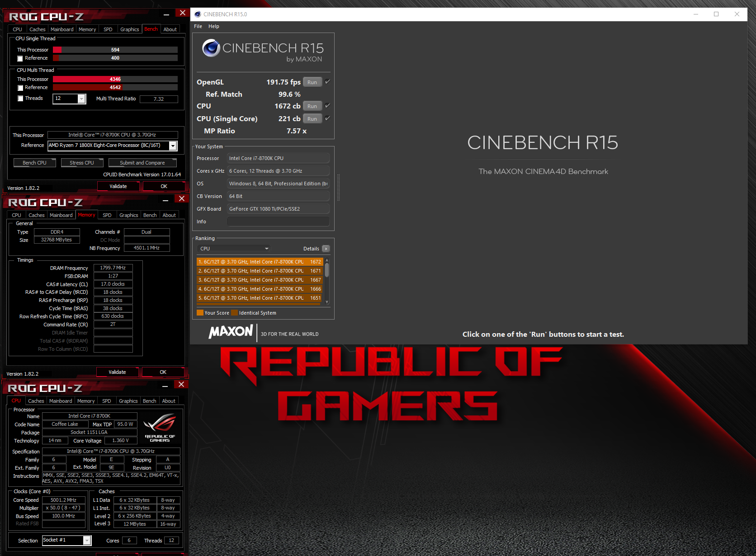
Task: Enable the Threads checkbox in Bench tab
Action: point(20,99)
